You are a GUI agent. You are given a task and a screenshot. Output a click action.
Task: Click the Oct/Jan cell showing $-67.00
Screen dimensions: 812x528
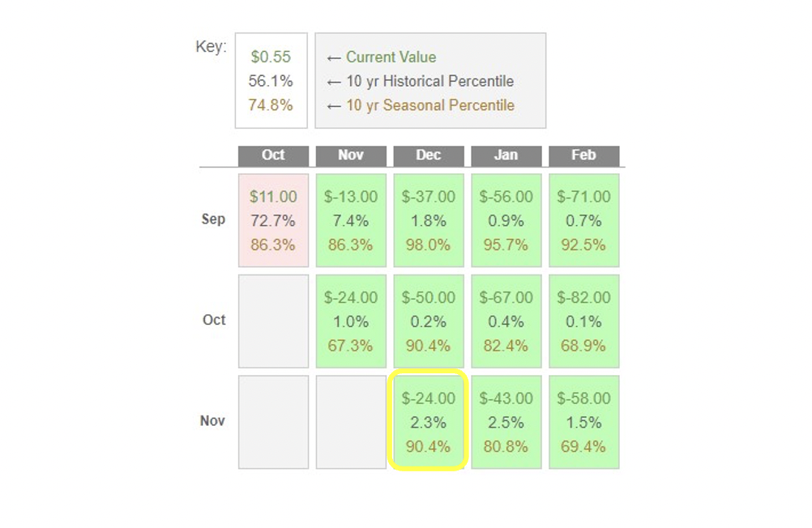[x=506, y=321]
